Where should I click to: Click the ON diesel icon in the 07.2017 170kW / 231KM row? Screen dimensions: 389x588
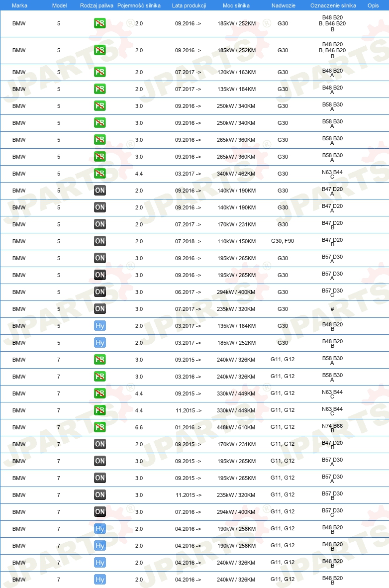(100, 224)
